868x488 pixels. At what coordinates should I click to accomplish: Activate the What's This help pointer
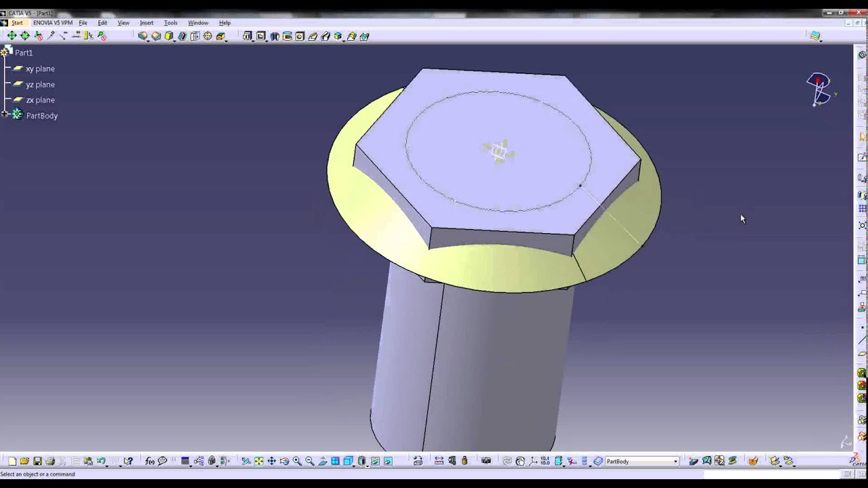[x=128, y=462]
